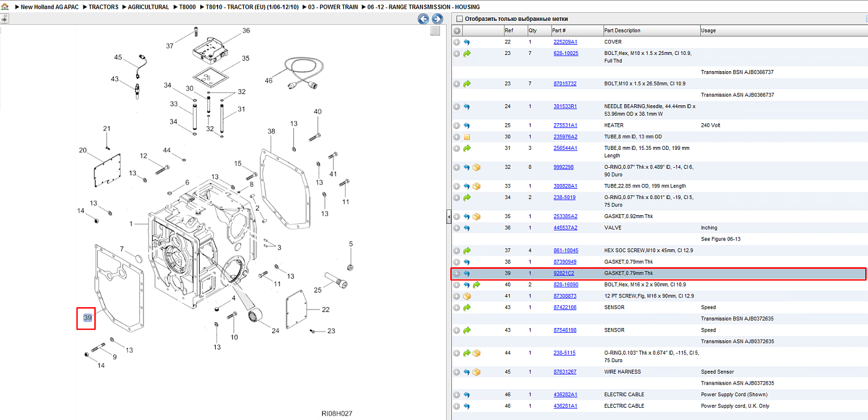
Task: Click the yellow note icon for part 235976A2
Action: 467,137
